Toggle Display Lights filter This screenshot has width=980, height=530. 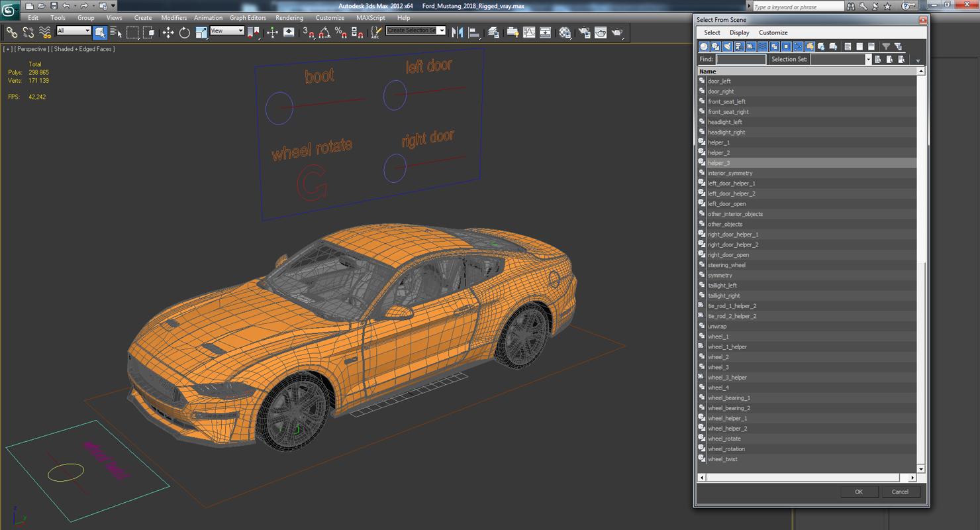(x=728, y=46)
